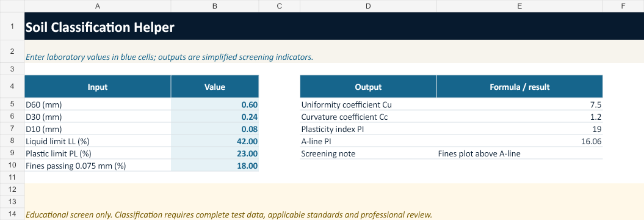
Task: Select the Output header cell
Action: coord(369,87)
